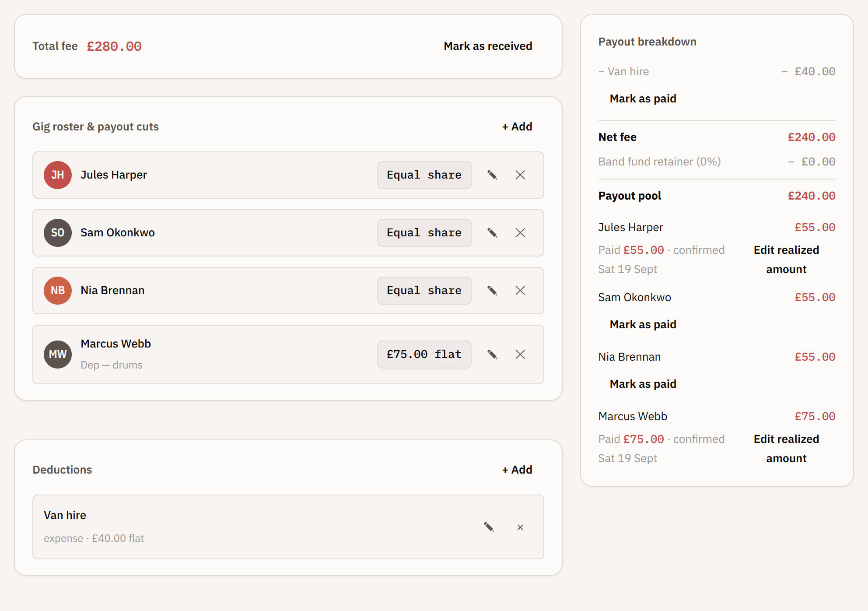Viewport: 868px width, 611px height.
Task: Click Marcus Webb's £75.00 payout amount
Action: pos(815,417)
